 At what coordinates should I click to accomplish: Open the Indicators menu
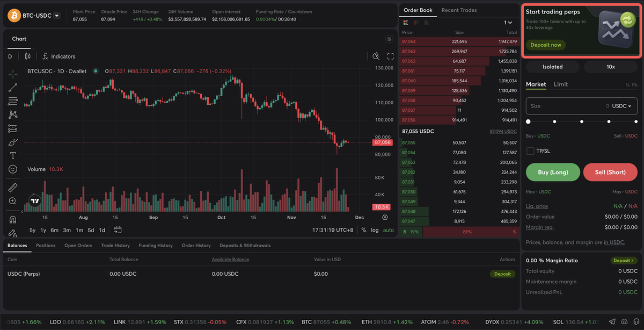[59, 56]
